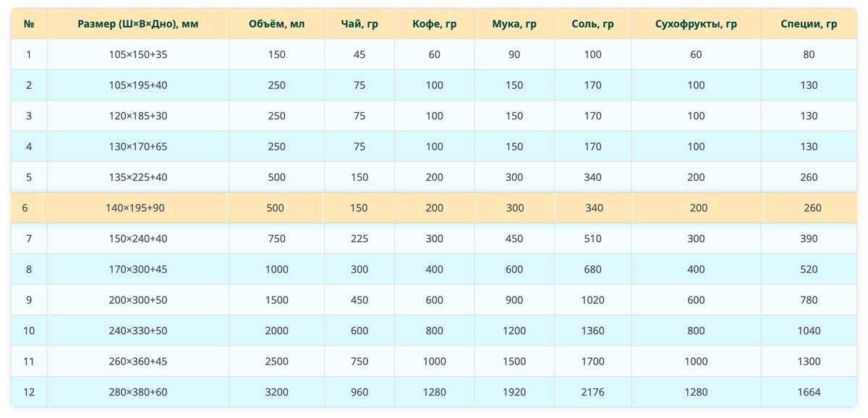The height and width of the screenshot is (418, 868).
Task: Click dried fruit value '1280' in Сухофрукты column
Action: 696,392
